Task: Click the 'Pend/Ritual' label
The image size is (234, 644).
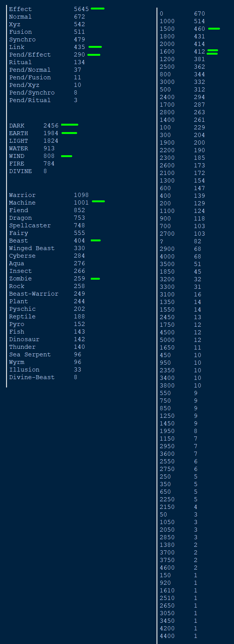Action: 30,100
